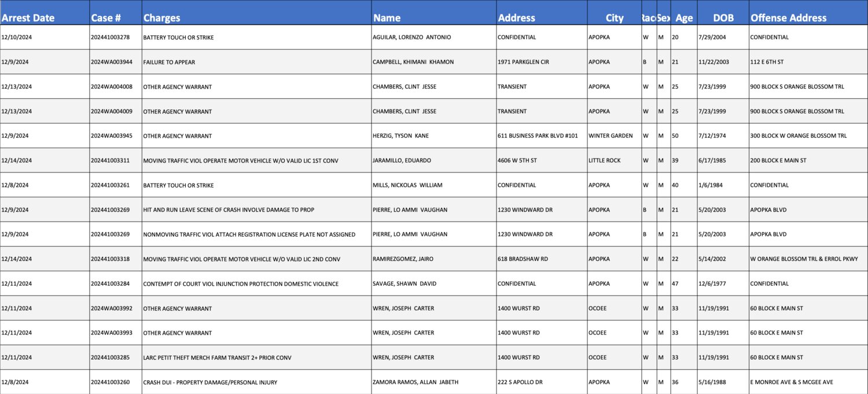This screenshot has height=394, width=868.
Task: Select DOB 12/6/1977
Action: (712, 284)
